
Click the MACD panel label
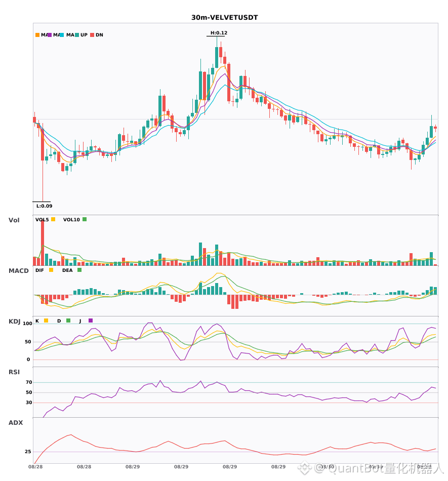[x=18, y=271]
